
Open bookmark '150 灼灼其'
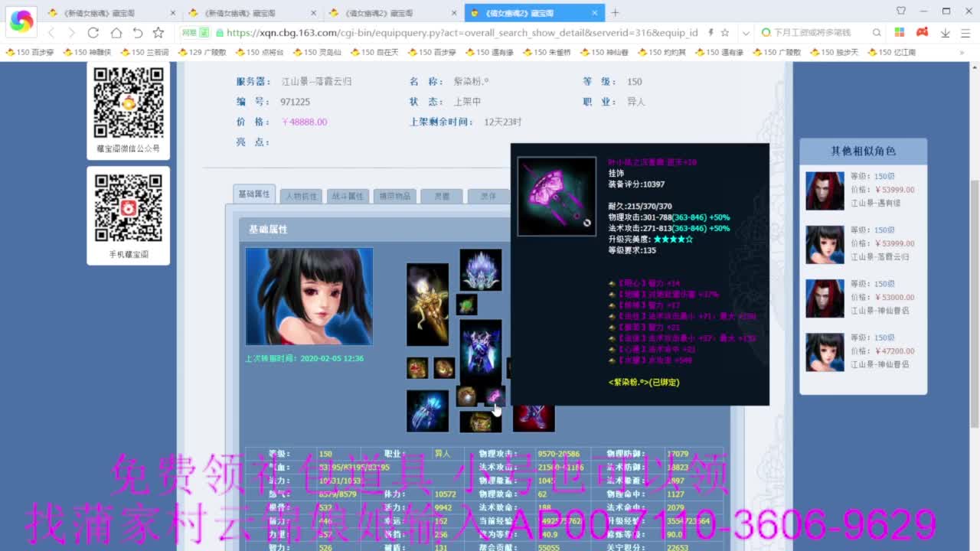tap(661, 52)
